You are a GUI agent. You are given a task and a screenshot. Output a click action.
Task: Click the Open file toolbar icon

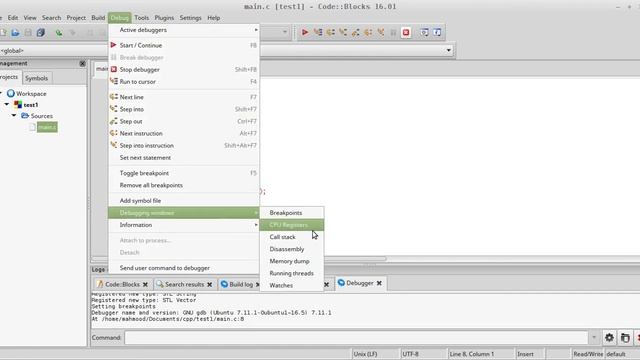15,33
